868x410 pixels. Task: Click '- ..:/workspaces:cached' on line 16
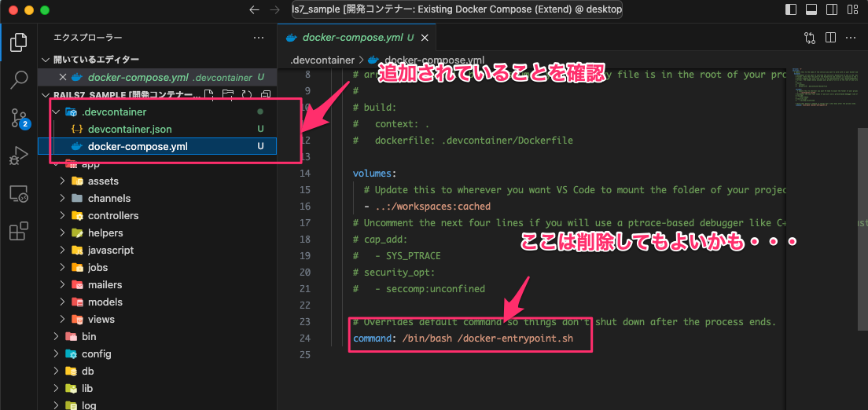[428, 207]
